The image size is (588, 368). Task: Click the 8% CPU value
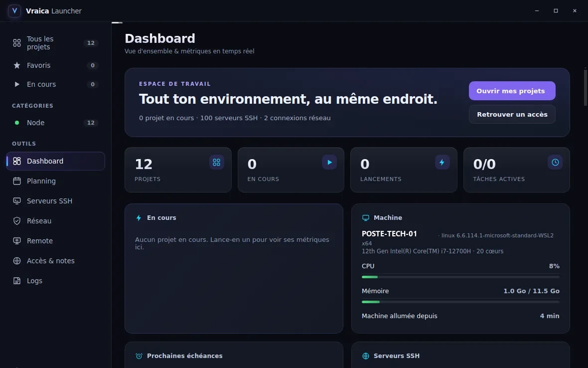click(x=554, y=266)
